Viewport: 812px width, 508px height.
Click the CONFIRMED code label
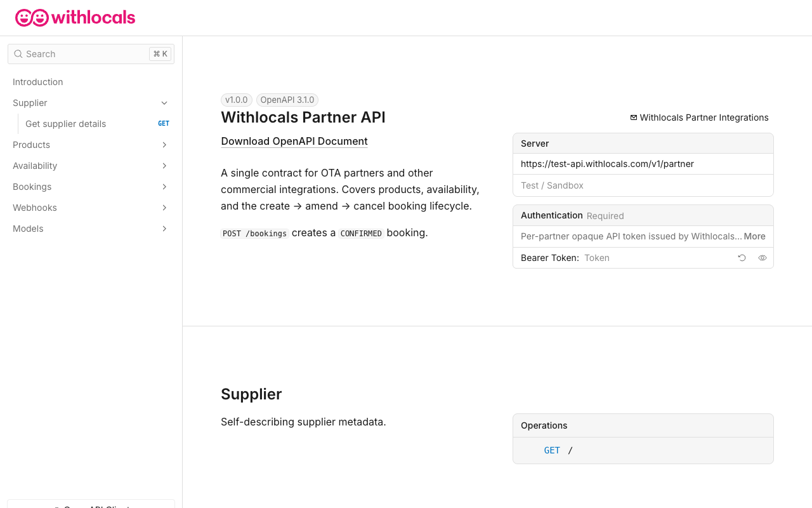(x=361, y=233)
